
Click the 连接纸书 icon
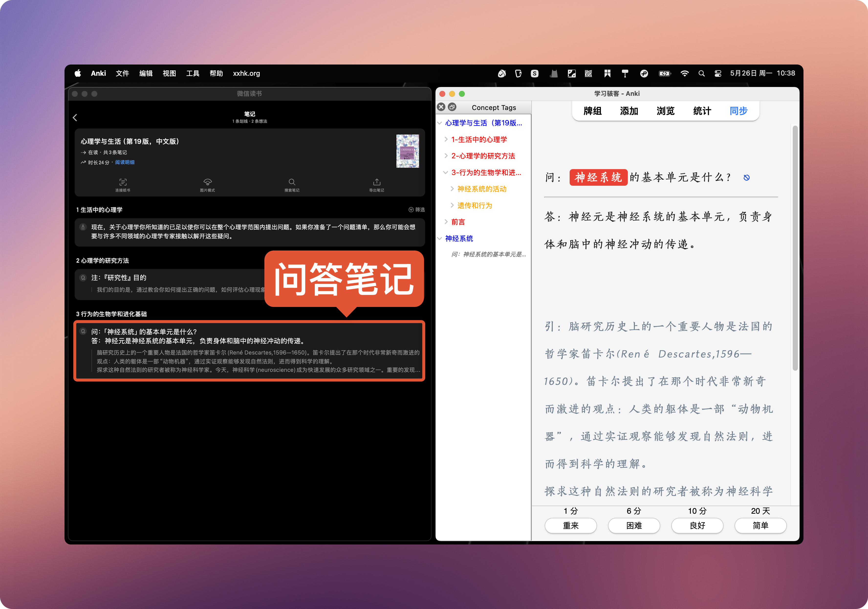pos(123,182)
